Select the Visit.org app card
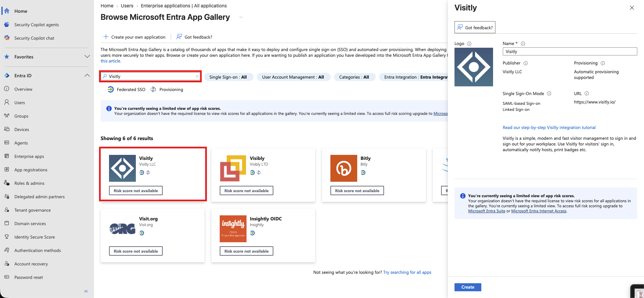This screenshot has width=644, height=298. tap(153, 236)
